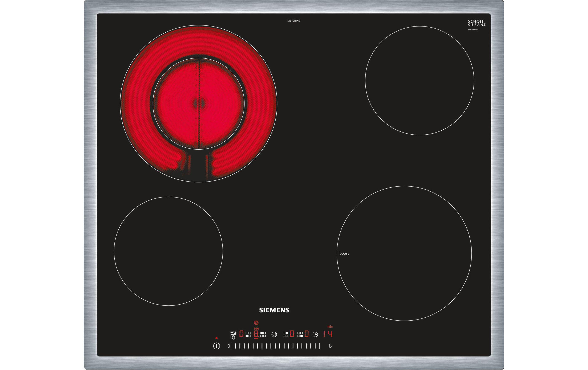Touch the rear-right cooking zone circle
This screenshot has height=370, width=588.
tap(419, 81)
